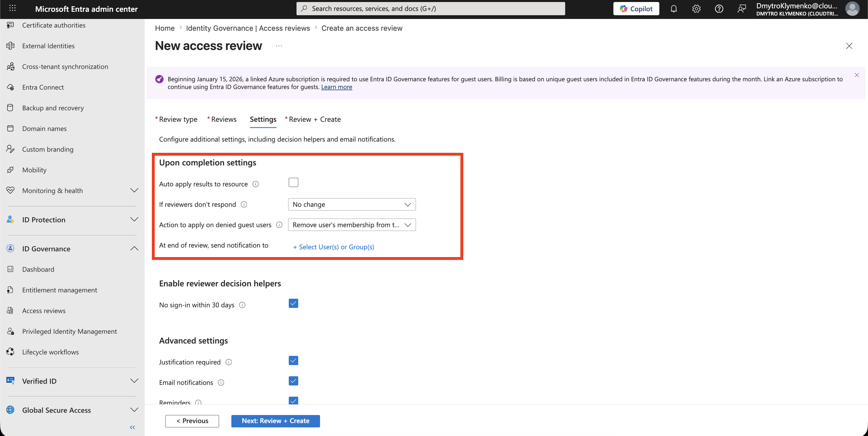Click Select User(s) or Group(s) link
Screen dimensions: 868x436
334,247
